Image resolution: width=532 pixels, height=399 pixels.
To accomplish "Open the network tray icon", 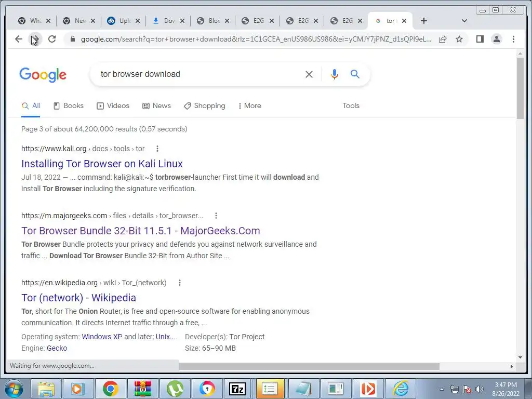I will (455, 389).
